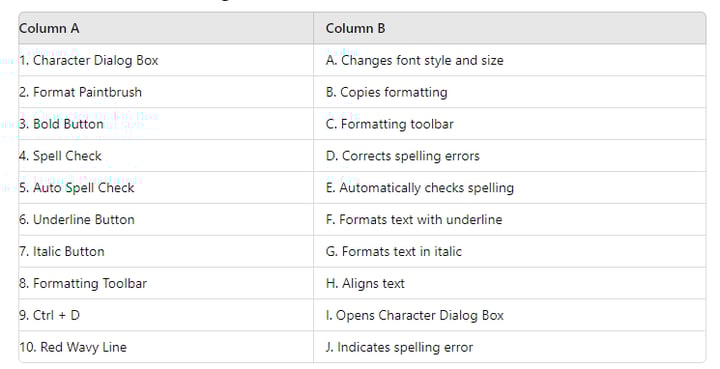720x369 pixels.
Task: Select the '1. Character Dialog Box' cell
Action: point(166,60)
